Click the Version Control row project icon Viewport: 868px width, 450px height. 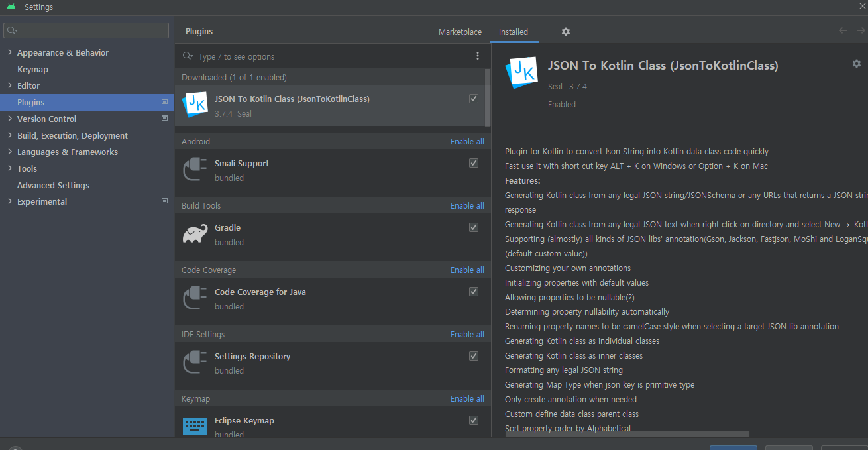[164, 119]
